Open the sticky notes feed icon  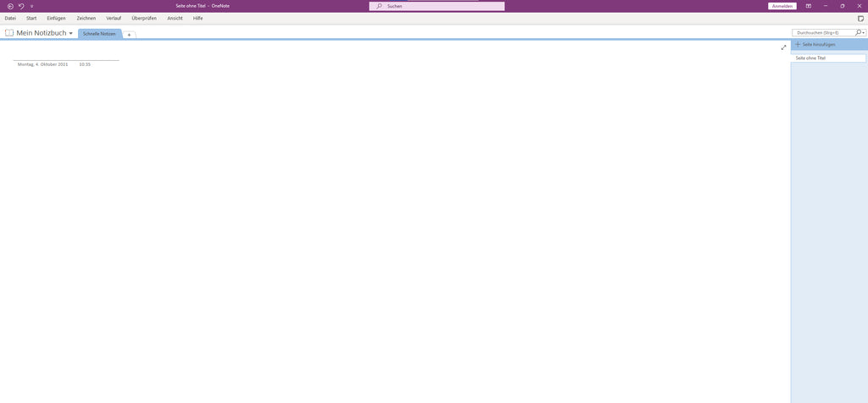click(860, 18)
